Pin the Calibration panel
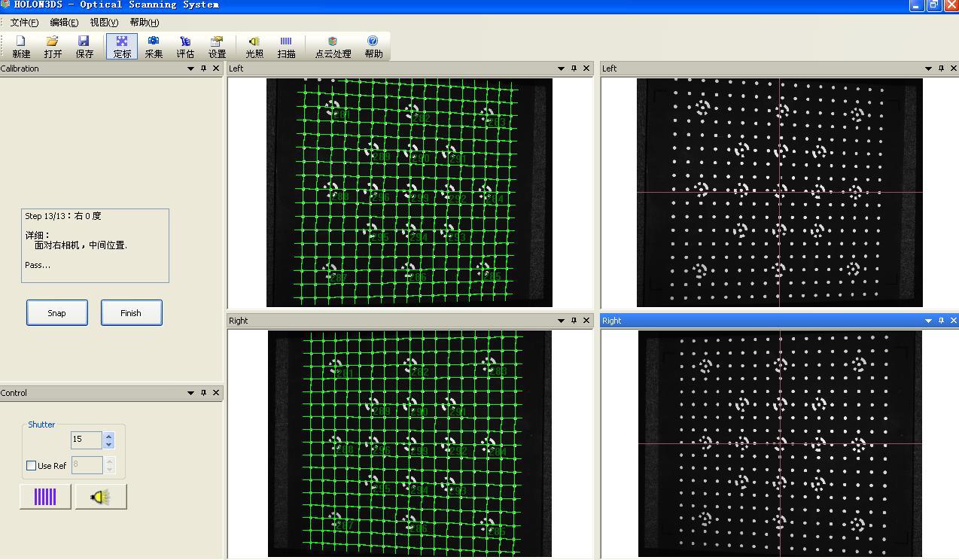Screen dimensions: 959x560 (x=203, y=68)
